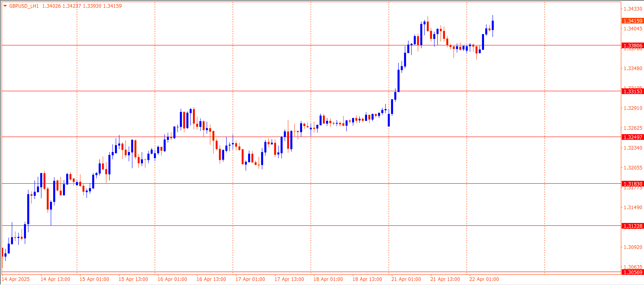
Task: Click the open price value 1.34026 in header
Action: (51, 6)
